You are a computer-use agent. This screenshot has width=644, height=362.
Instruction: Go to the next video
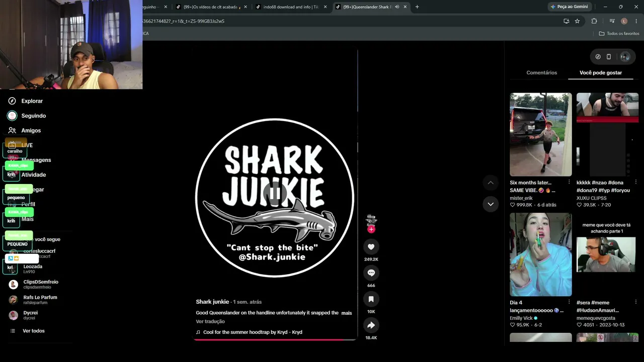click(x=491, y=204)
